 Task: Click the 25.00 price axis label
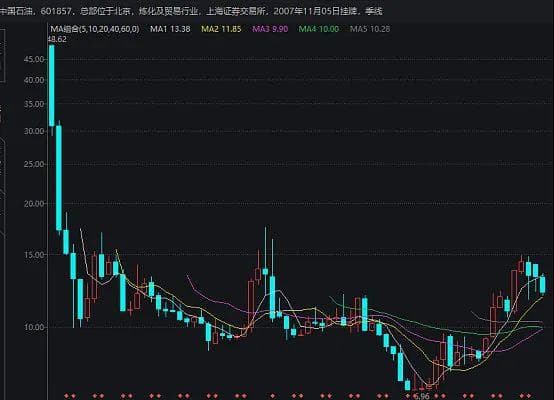point(34,164)
